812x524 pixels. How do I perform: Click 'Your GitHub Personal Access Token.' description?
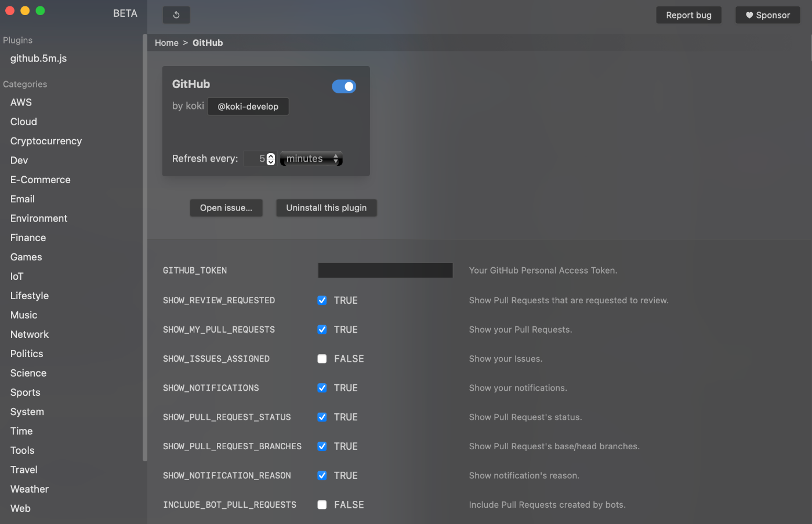tap(543, 270)
